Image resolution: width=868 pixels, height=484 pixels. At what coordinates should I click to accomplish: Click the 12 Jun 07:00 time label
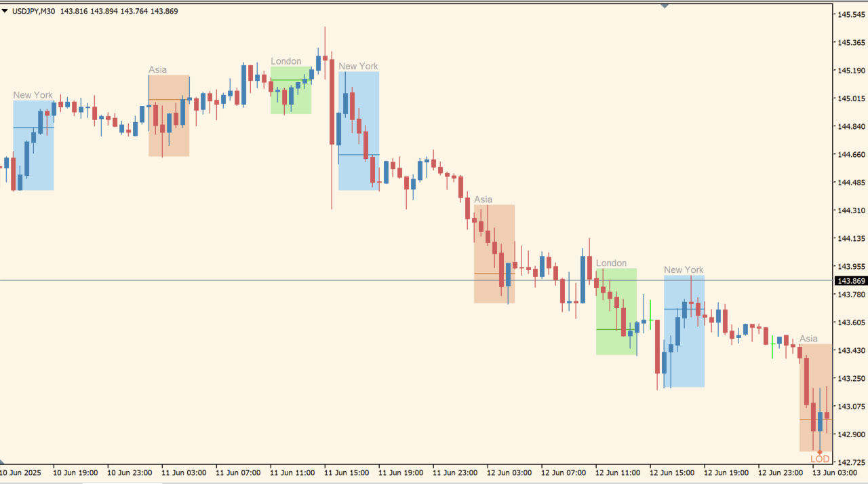(x=564, y=472)
